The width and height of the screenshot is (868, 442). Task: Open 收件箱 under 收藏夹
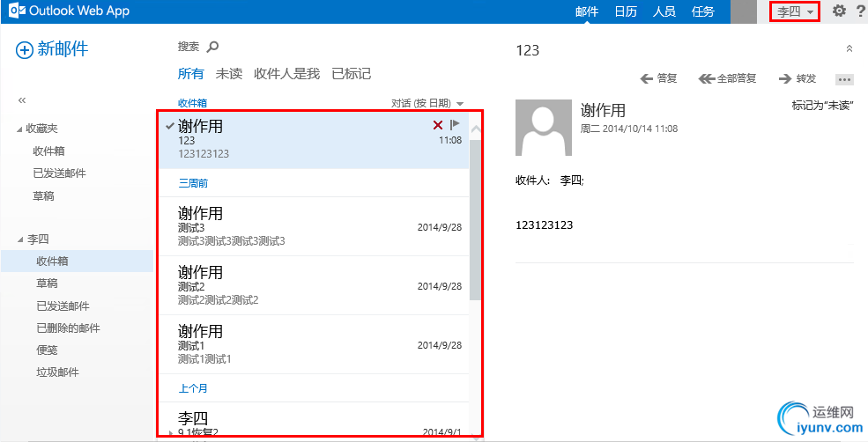pyautogui.click(x=48, y=151)
